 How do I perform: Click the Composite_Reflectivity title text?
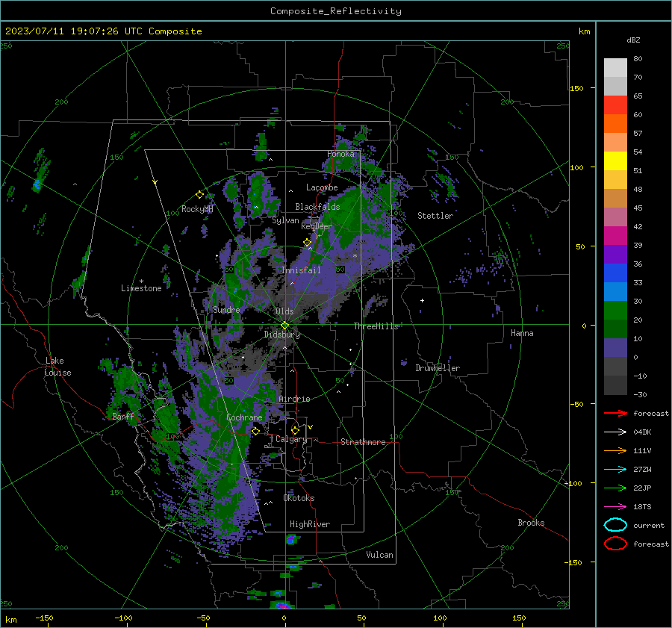tap(336, 11)
